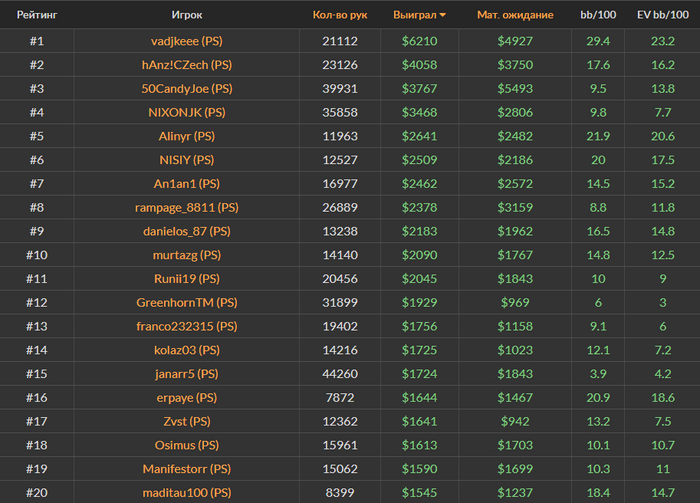Select player 50CandyJoe (PS)
The width and height of the screenshot is (700, 503).
186,89
